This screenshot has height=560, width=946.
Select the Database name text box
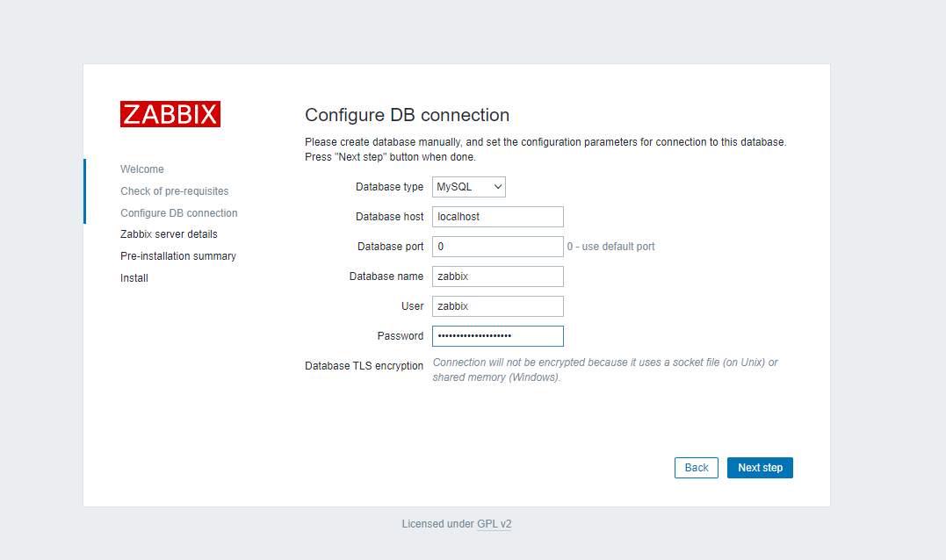click(497, 276)
